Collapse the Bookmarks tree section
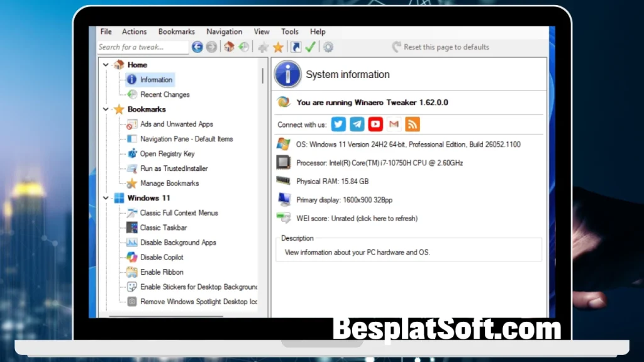The image size is (644, 362). pos(106,109)
